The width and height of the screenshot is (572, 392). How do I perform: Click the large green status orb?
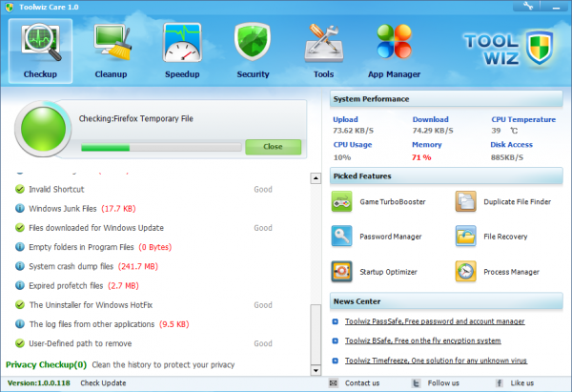[x=43, y=129]
